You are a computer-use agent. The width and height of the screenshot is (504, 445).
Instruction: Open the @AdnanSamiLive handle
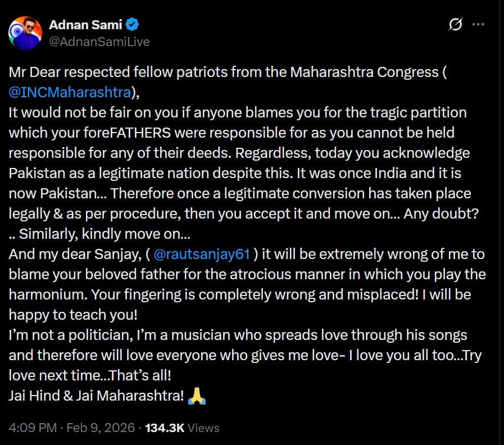pyautogui.click(x=99, y=42)
